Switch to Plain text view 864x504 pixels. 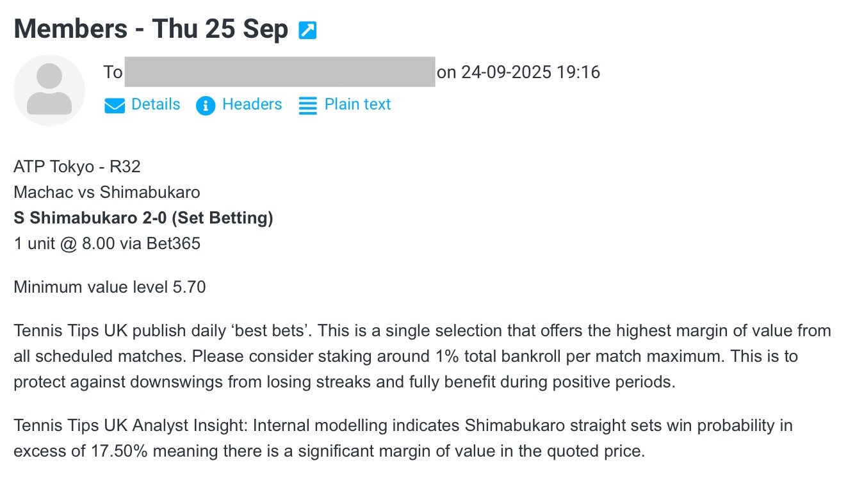pos(357,104)
